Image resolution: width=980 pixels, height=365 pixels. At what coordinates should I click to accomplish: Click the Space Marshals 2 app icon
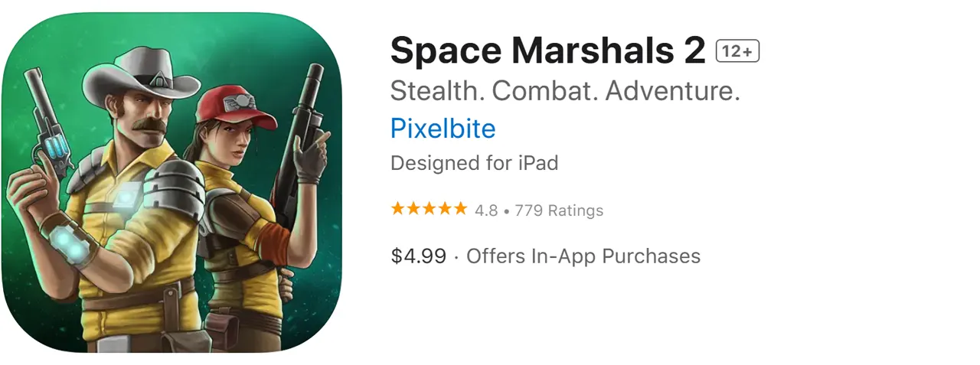(174, 182)
